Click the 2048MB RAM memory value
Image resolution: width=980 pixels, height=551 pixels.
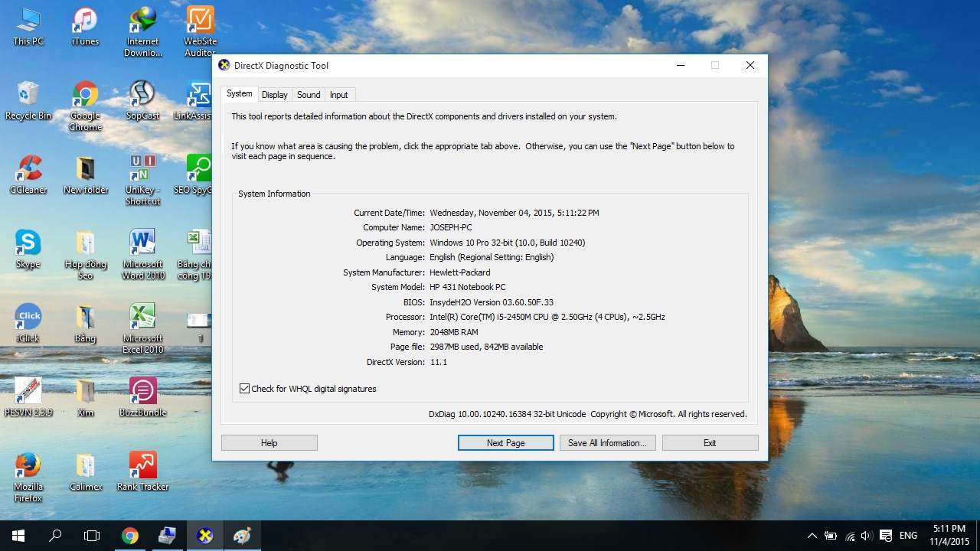(x=454, y=332)
